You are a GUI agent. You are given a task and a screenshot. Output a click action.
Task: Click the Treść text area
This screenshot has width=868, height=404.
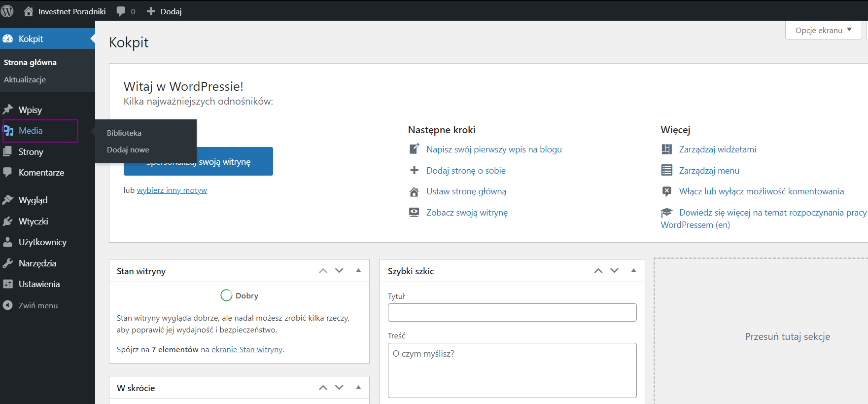click(x=512, y=370)
